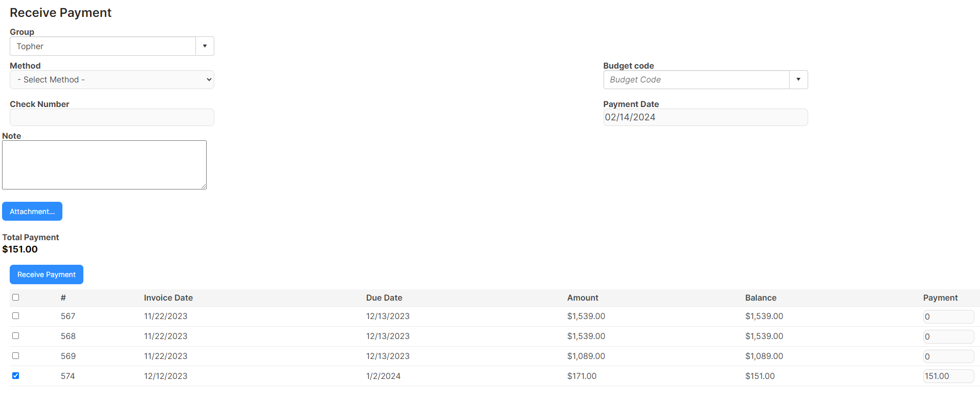Toggle the select-all checkbox in table header

(15, 297)
